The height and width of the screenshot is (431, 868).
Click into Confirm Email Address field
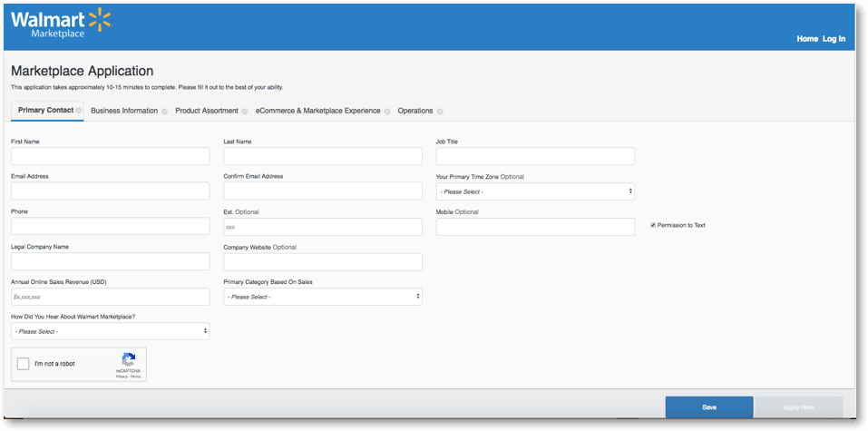tap(323, 191)
